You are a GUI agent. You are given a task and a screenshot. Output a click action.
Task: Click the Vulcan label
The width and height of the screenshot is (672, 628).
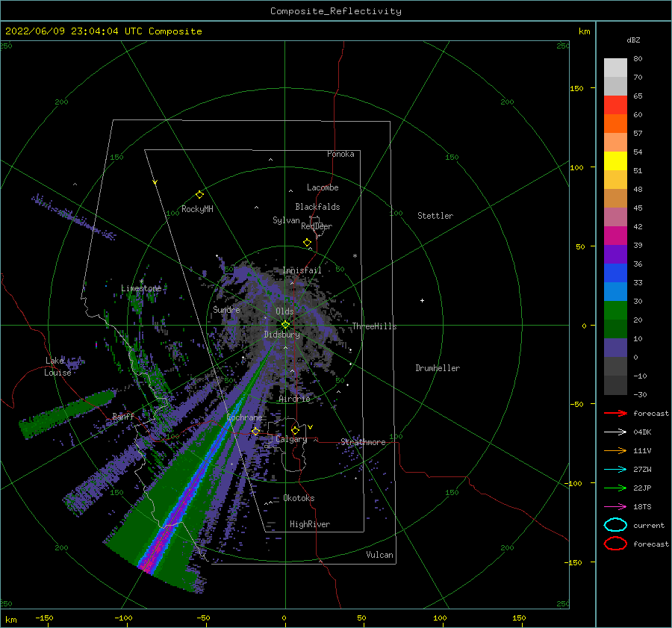pos(380,555)
